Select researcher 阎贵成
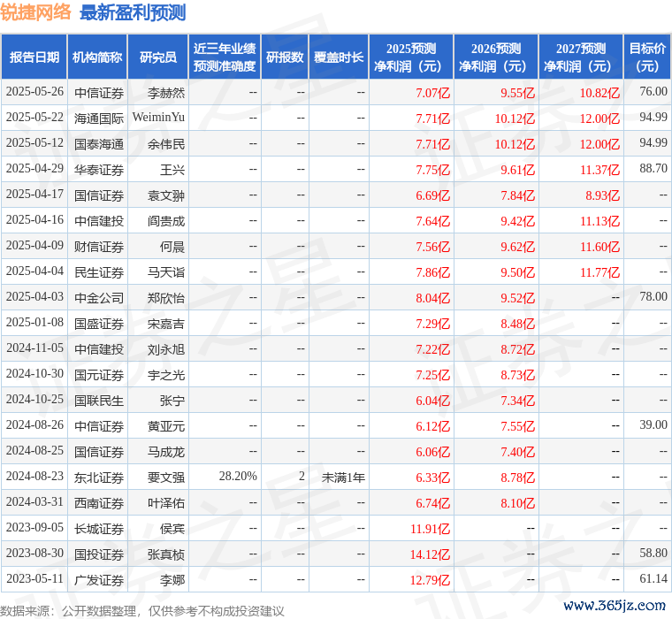 pos(166,221)
